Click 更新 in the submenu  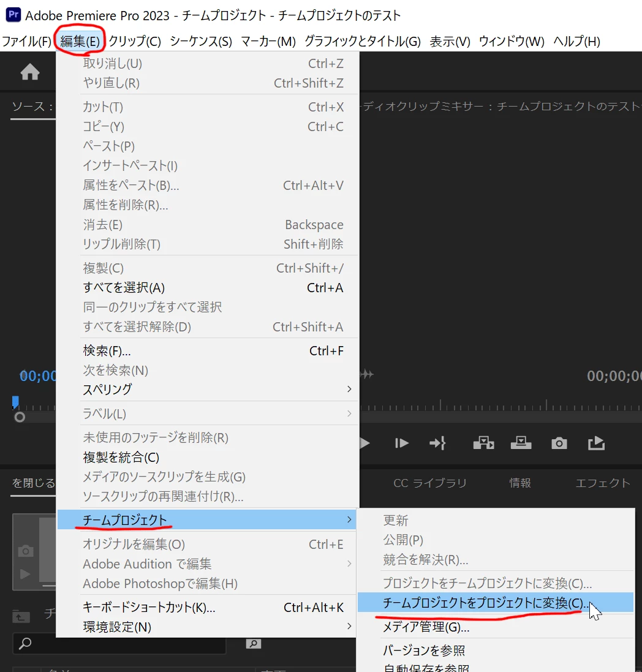(496, 520)
